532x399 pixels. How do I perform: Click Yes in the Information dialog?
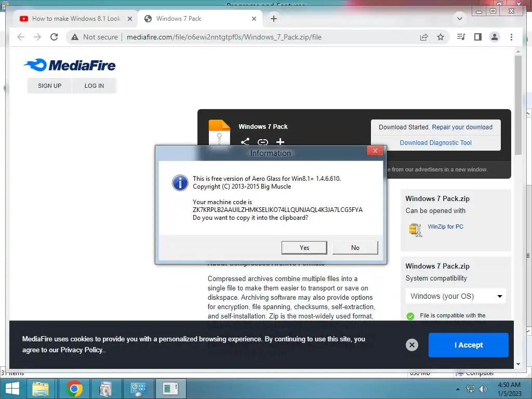304,248
